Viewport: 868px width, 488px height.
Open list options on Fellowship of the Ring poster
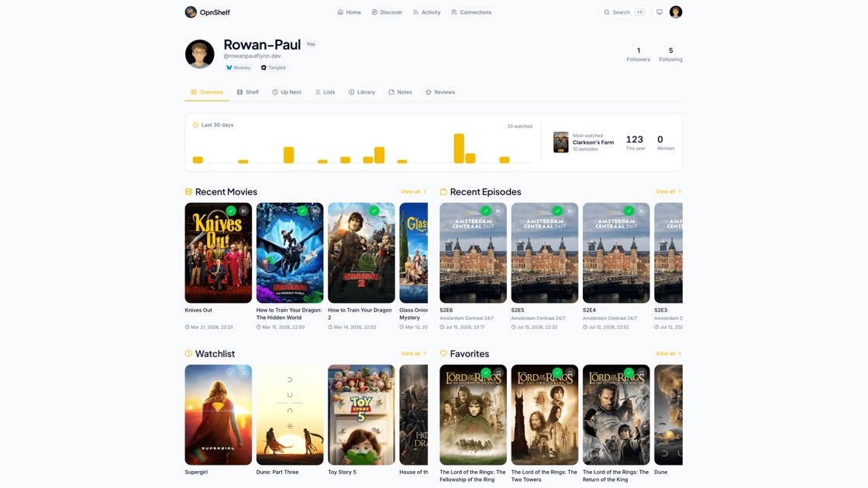[498, 373]
